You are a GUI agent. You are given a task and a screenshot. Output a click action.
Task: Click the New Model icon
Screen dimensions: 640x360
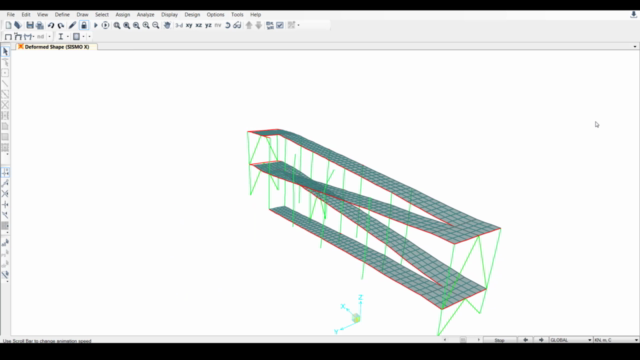coord(8,25)
